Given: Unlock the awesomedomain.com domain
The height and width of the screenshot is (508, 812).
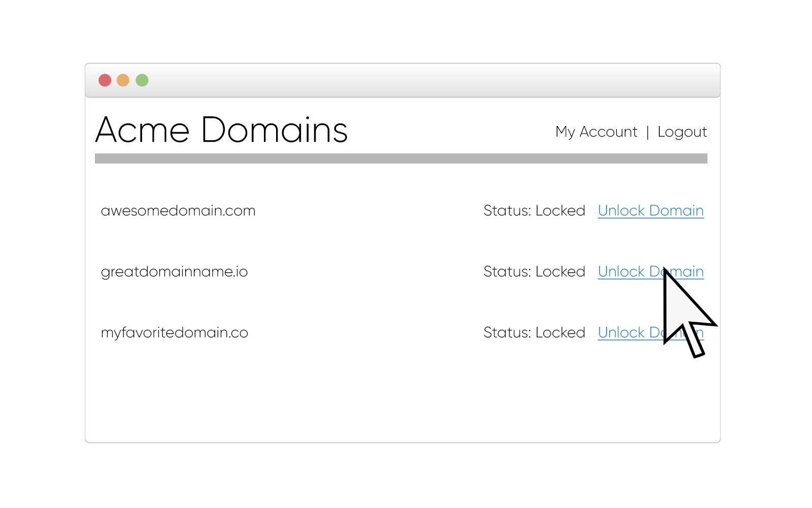Looking at the screenshot, I should 650,211.
